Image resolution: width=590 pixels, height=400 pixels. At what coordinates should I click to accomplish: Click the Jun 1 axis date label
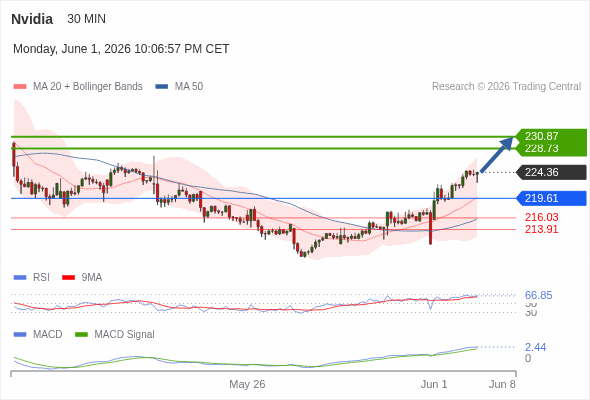pyautogui.click(x=434, y=384)
